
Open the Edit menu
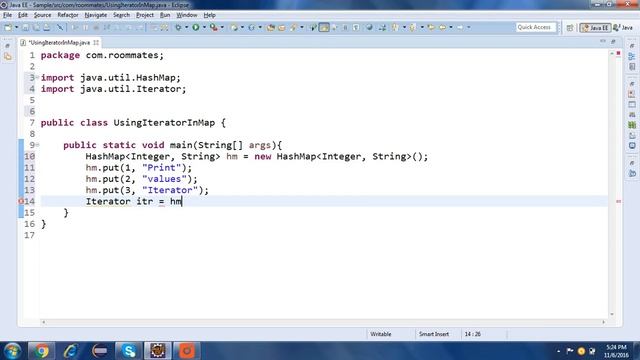(23, 15)
